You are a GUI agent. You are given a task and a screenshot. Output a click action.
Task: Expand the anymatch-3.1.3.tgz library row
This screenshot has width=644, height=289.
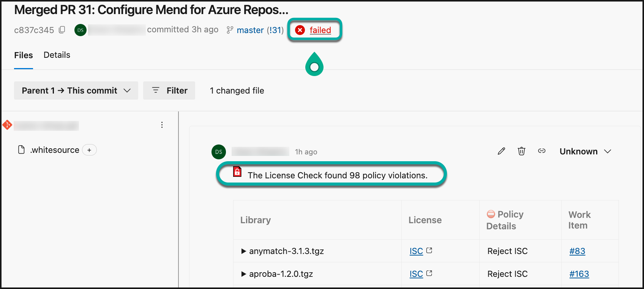[244, 251]
